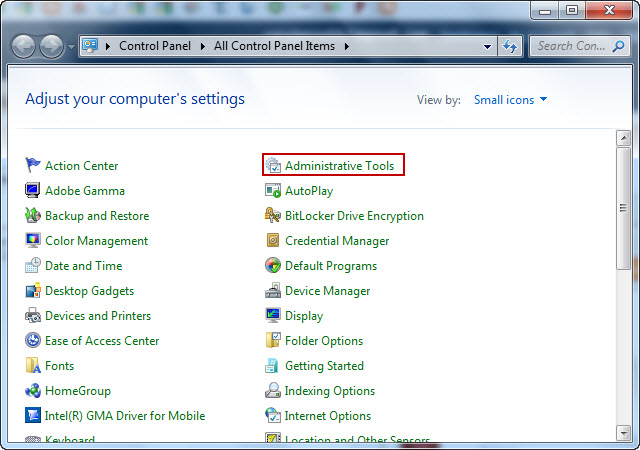This screenshot has width=640, height=450.
Task: Click the Default Programs icon
Action: (273, 265)
